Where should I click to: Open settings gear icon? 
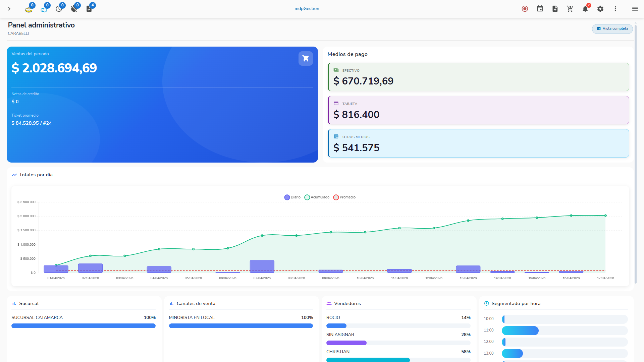click(x=600, y=9)
